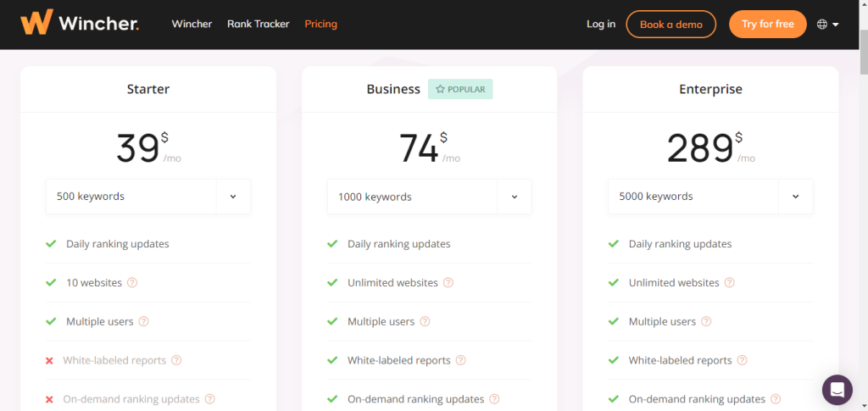Screen dimensions: 868x411
Task: Click help icon for Starter On-demand ranking updates
Action: (210, 399)
